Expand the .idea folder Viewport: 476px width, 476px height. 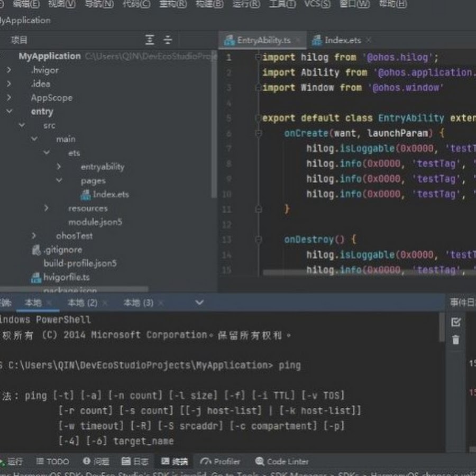coord(9,84)
